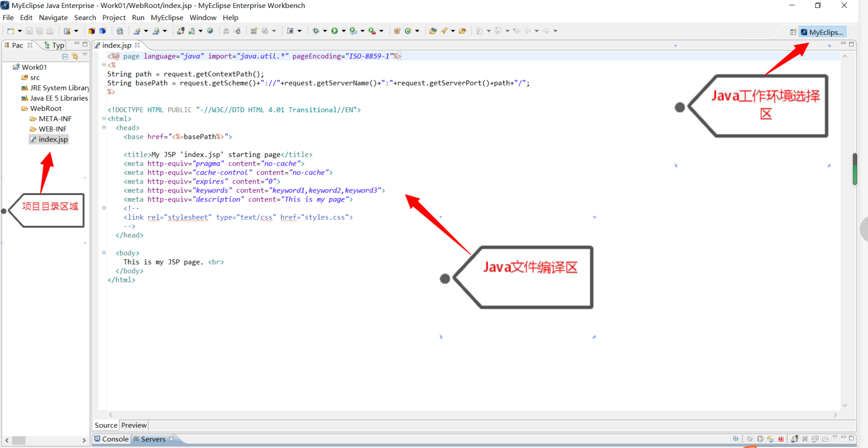Select the WEB-INF folder
This screenshot has height=448, width=868.
tap(48, 129)
